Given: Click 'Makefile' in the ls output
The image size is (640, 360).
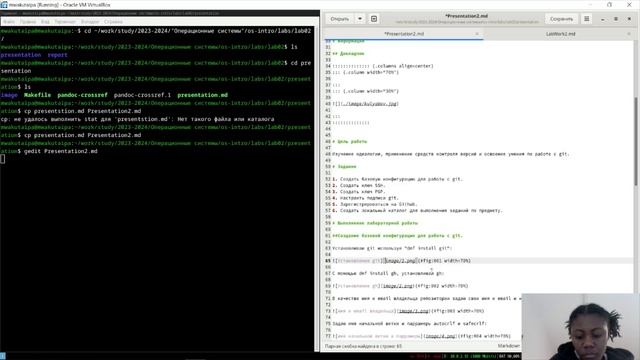Looking at the screenshot, I should pyautogui.click(x=38, y=95).
